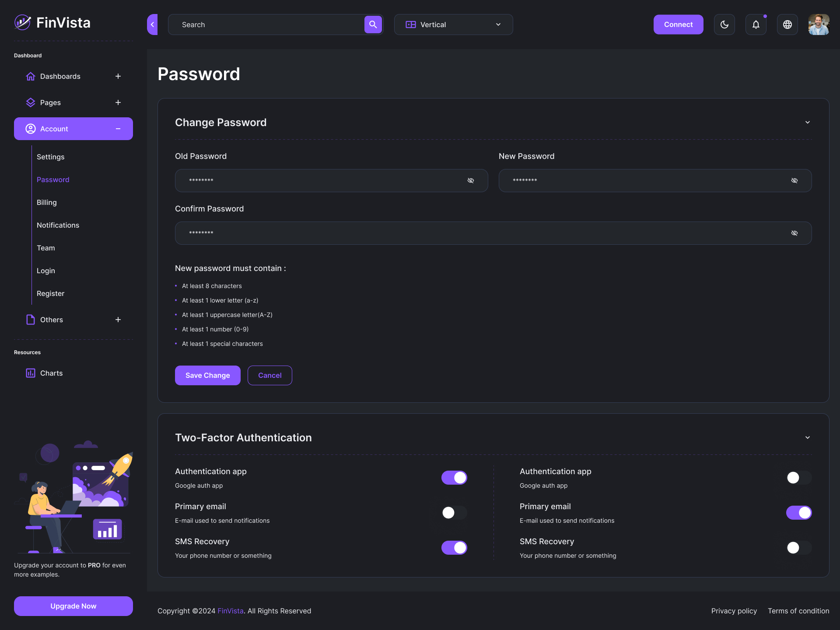Show the Old Password using eye icon

471,180
